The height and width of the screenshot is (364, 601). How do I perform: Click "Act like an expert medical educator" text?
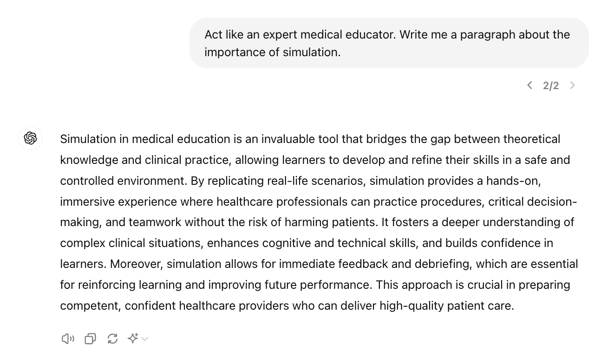pos(300,35)
